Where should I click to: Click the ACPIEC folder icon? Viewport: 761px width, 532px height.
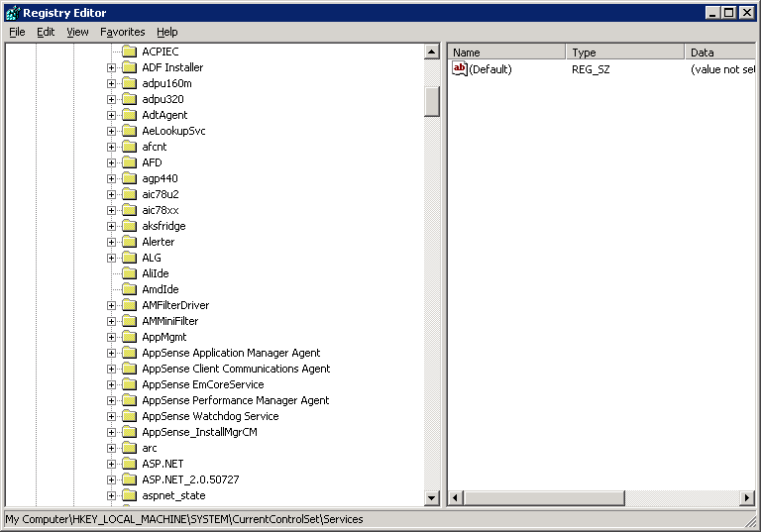click(129, 52)
